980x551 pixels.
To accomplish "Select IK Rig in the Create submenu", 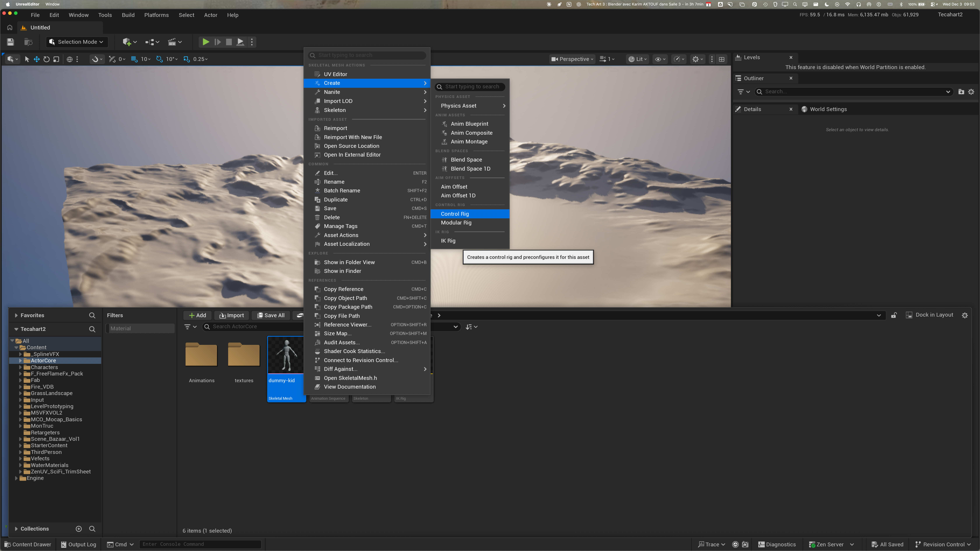I will tap(470, 241).
